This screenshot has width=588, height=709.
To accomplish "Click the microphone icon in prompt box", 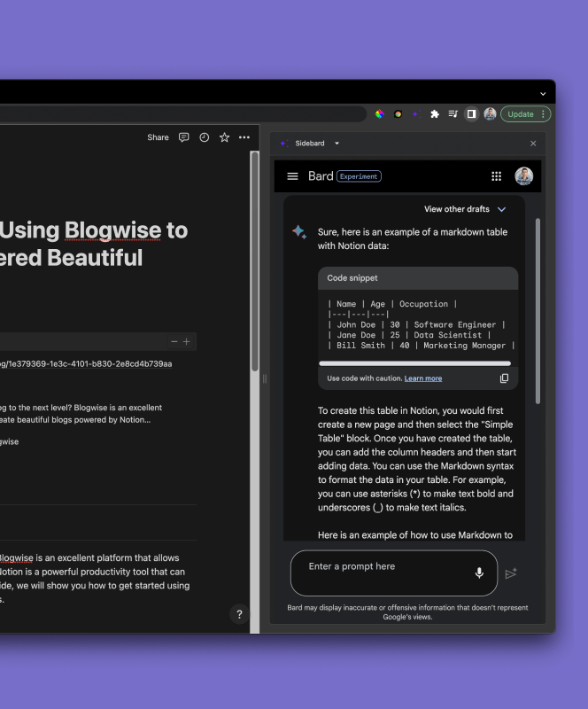I will pos(479,573).
